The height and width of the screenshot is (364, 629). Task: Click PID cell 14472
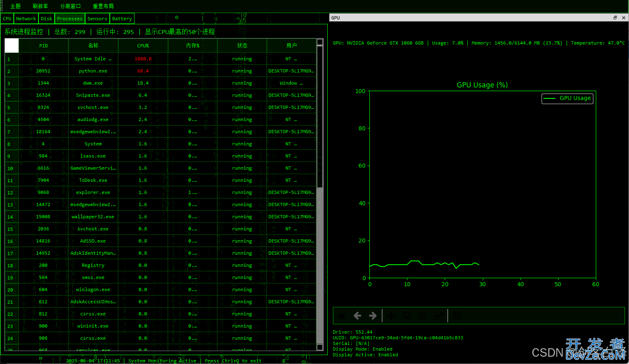point(43,204)
